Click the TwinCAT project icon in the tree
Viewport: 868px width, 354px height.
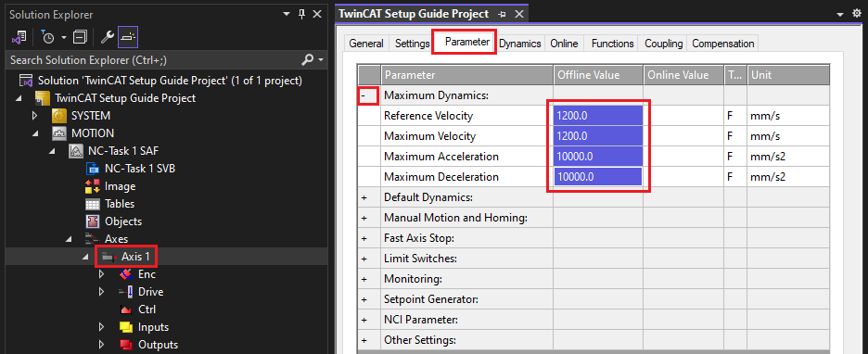[43, 98]
